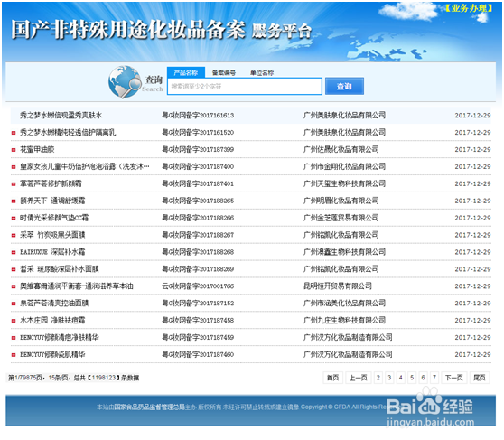
Task: Click record number 粤G妆网备字2017161520
Action: [x=198, y=133]
